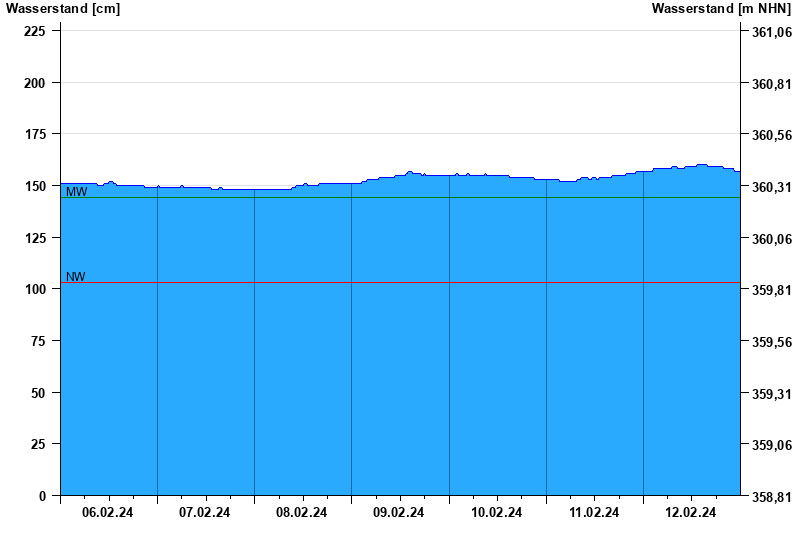This screenshot has width=800, height=550.
Task: Click the 360,56 value on right axis
Action: coord(772,135)
